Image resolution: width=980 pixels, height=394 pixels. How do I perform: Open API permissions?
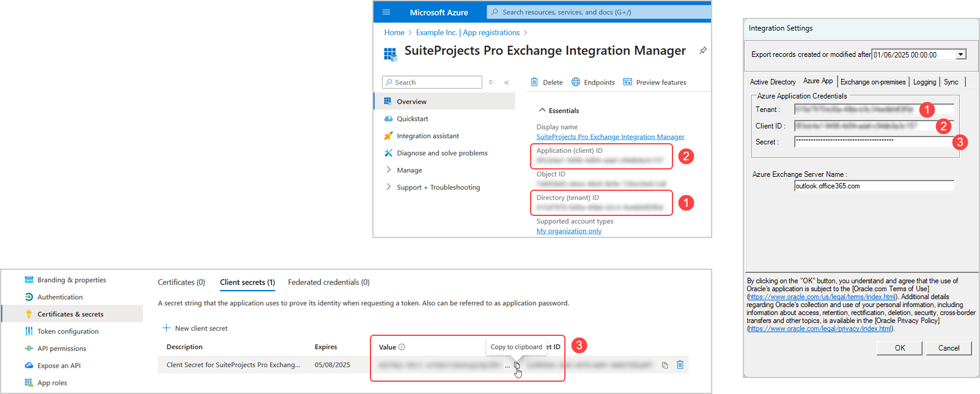(55, 349)
